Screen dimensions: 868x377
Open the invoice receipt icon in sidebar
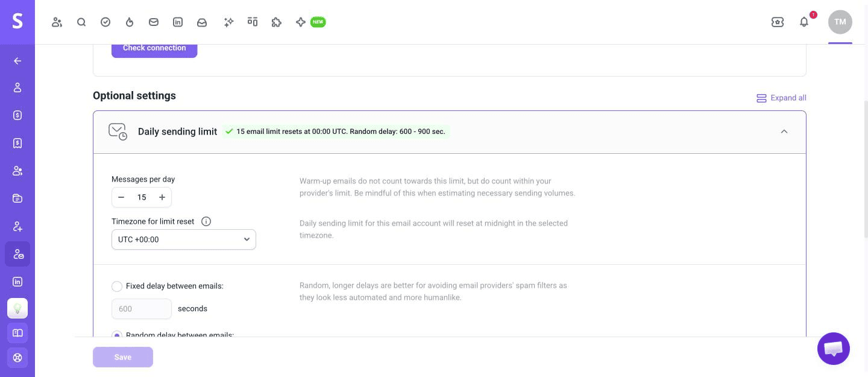17,143
